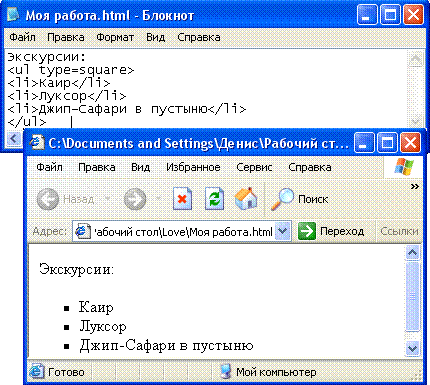Click the <li>Луксор</li> line in Notepad
The image size is (430, 385).
coord(67,96)
